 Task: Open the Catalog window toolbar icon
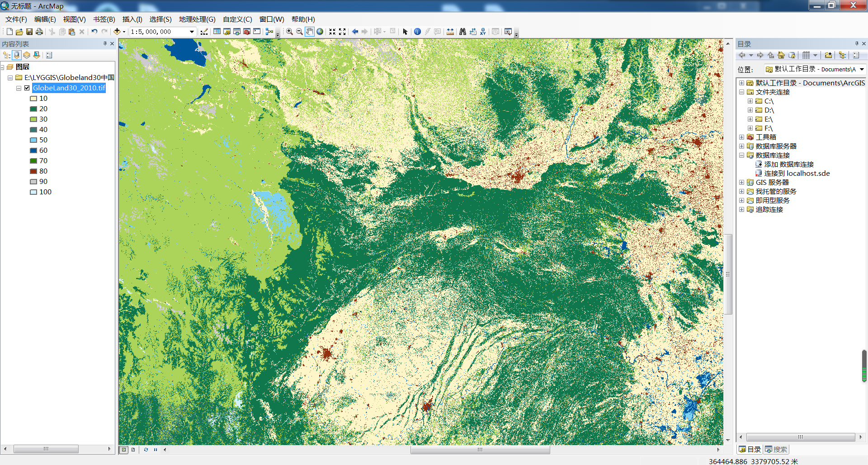point(227,32)
